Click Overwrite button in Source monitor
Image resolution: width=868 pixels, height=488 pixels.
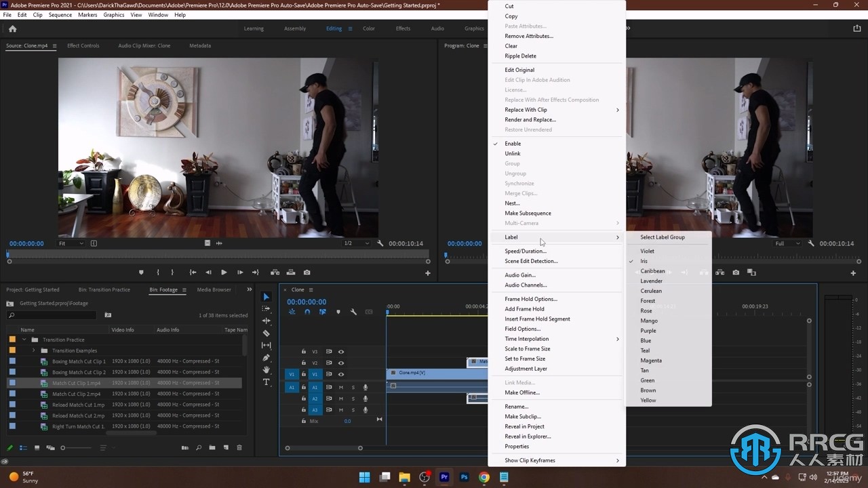pyautogui.click(x=291, y=272)
